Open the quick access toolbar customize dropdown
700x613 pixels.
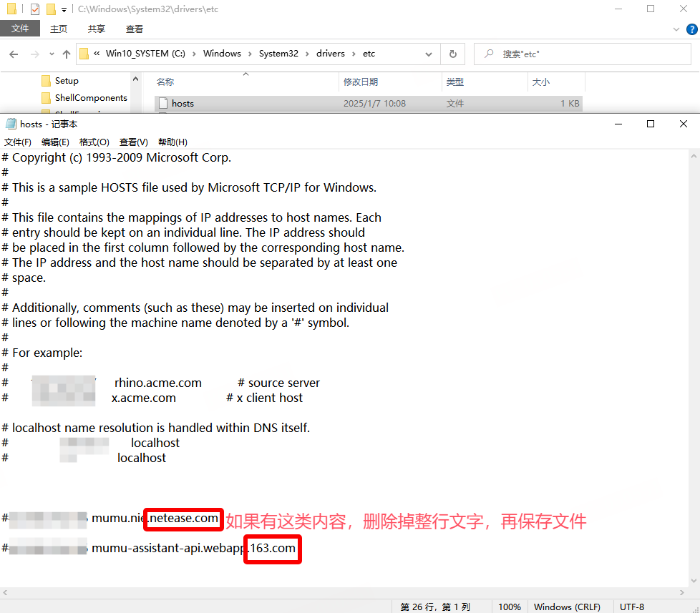pos(64,10)
